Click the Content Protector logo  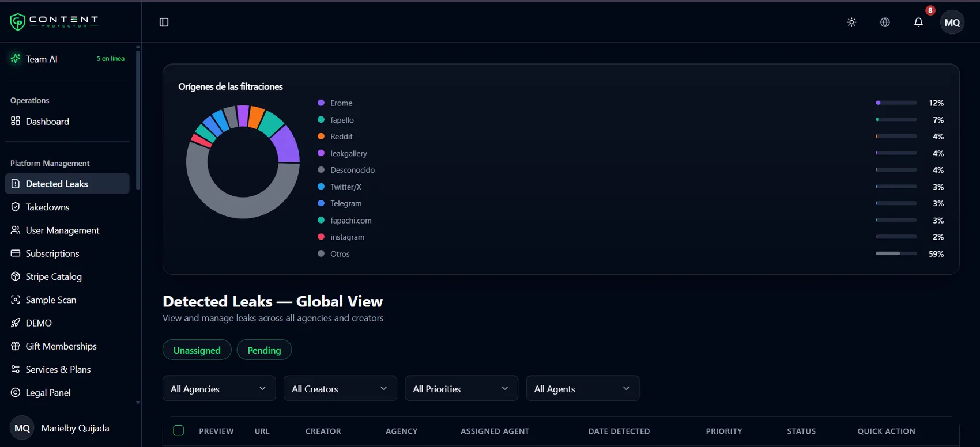pyautogui.click(x=54, y=22)
